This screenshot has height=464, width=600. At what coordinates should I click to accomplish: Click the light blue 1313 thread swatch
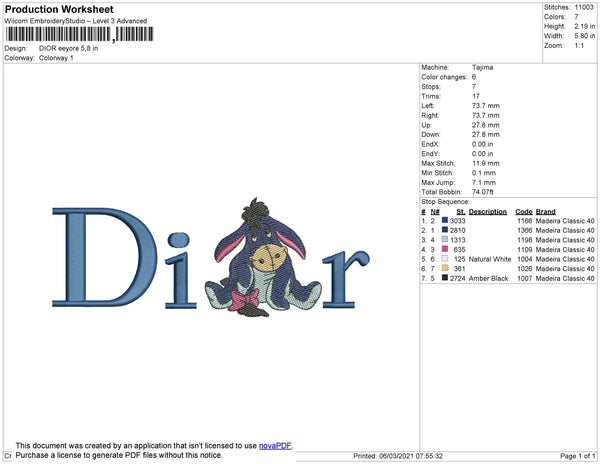445,239
